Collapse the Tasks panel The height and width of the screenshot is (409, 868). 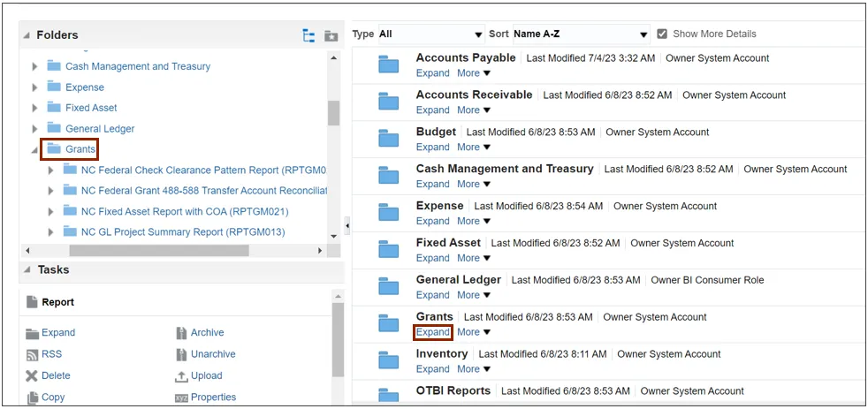(x=27, y=270)
